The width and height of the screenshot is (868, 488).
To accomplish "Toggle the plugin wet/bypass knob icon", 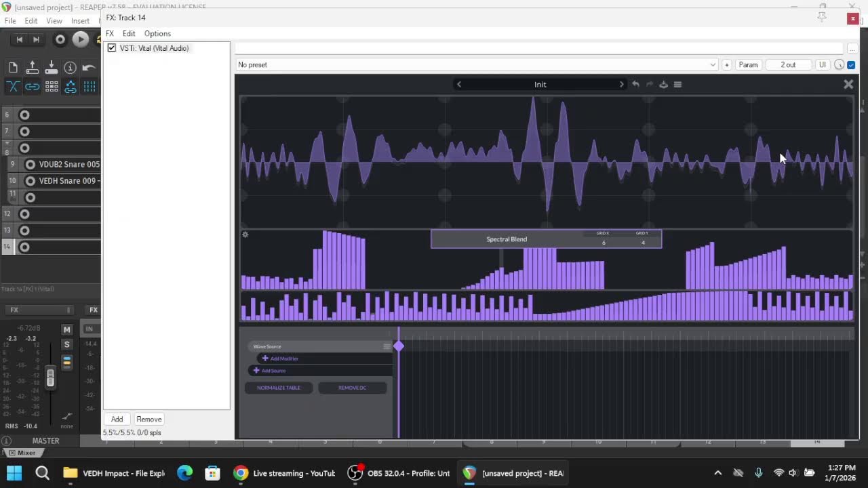I will (840, 64).
